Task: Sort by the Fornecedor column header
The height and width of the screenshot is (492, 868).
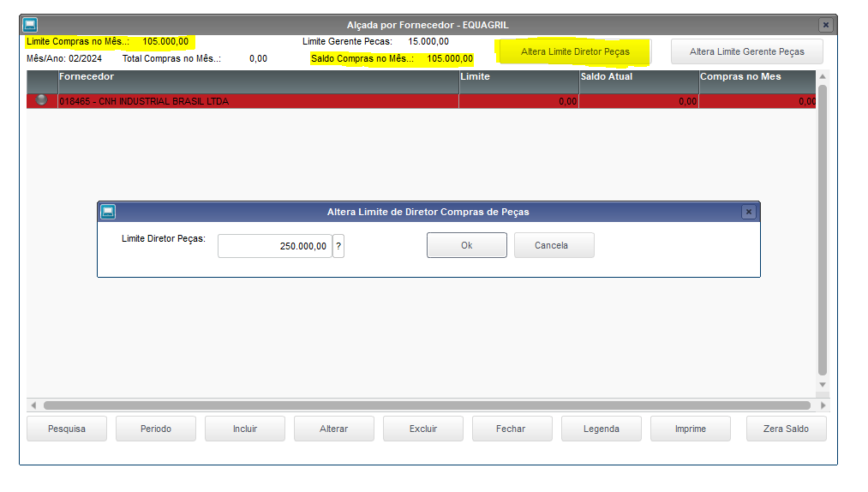Action: click(259, 81)
